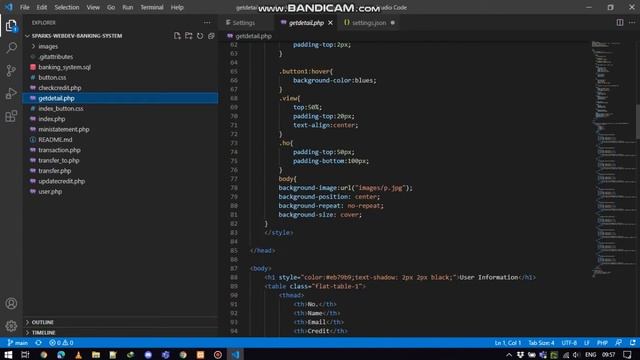Open the Explorer view in the activity bar
The image size is (640, 360).
click(11, 26)
